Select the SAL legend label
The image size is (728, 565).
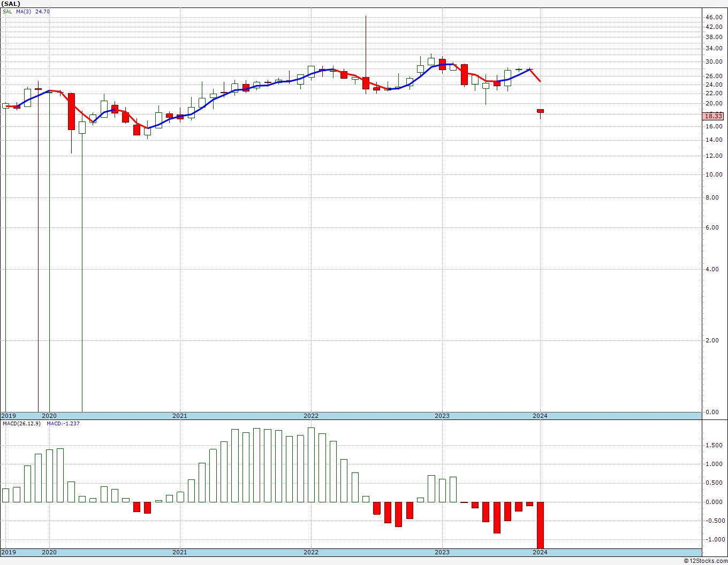point(7,11)
